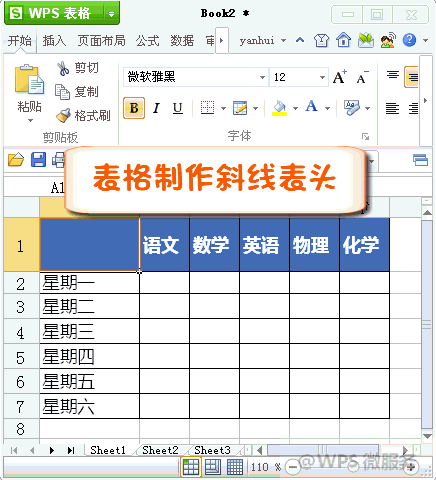The image size is (436, 480).
Task: Click row header 5
Action: pos(21,357)
